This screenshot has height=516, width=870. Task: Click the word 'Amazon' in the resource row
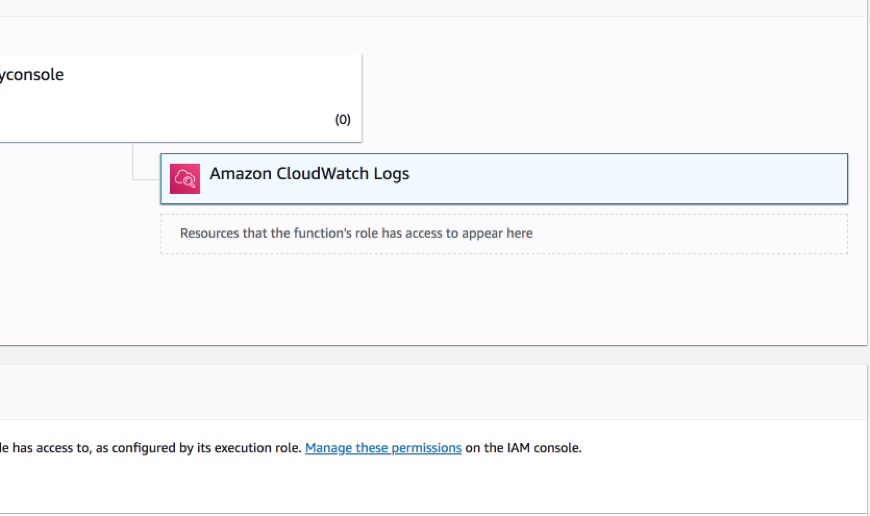click(238, 174)
